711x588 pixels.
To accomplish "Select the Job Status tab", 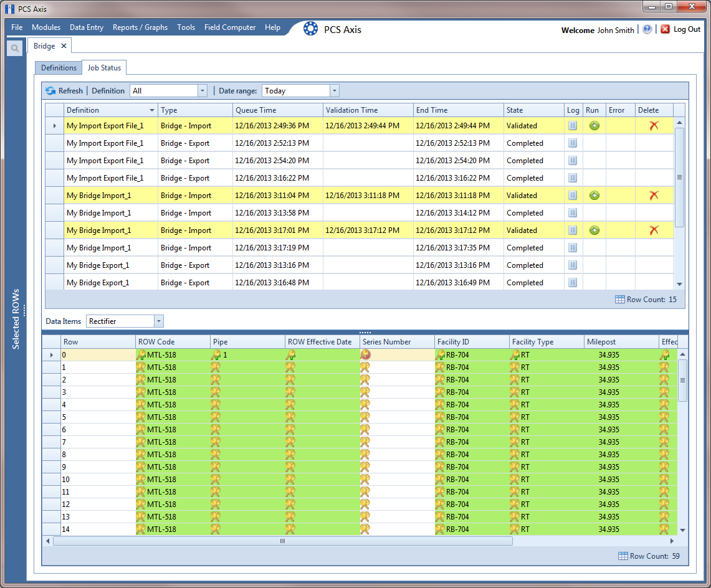I will click(x=104, y=67).
